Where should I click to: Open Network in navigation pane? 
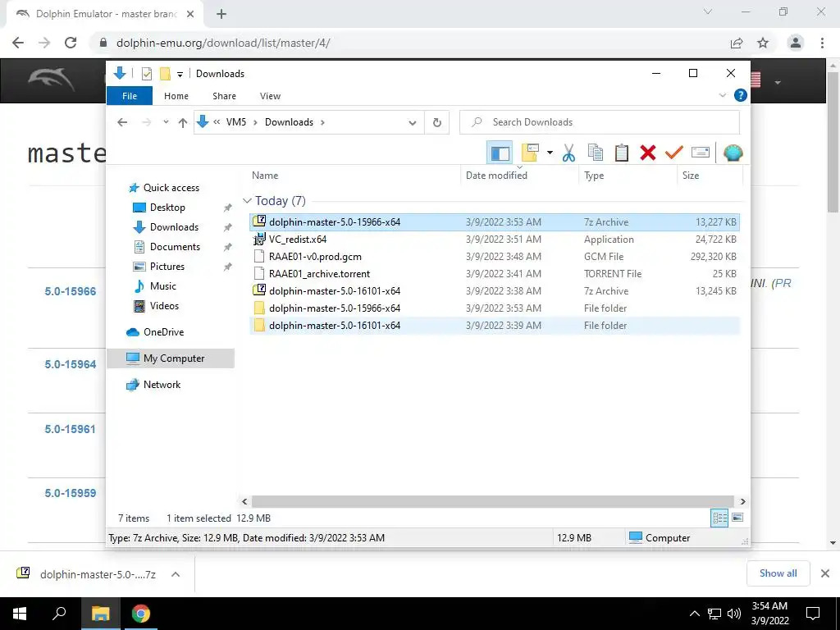(x=162, y=385)
